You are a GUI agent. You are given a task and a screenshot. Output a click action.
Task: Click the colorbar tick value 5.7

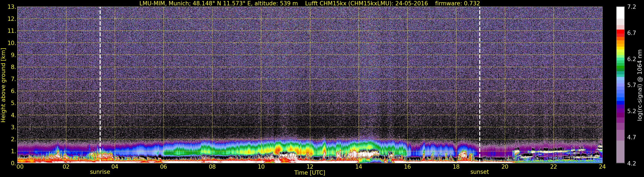click(632, 85)
